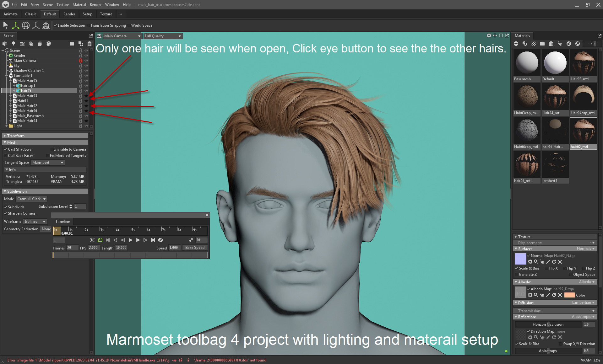Open folder in Materials panel toolbar
This screenshot has width=603, height=364.
(542, 44)
